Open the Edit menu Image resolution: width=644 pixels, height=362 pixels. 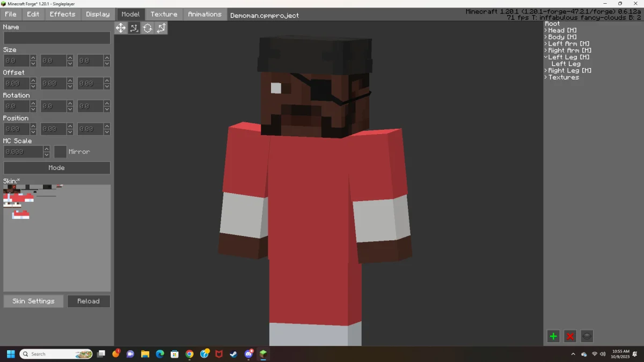[x=33, y=14]
